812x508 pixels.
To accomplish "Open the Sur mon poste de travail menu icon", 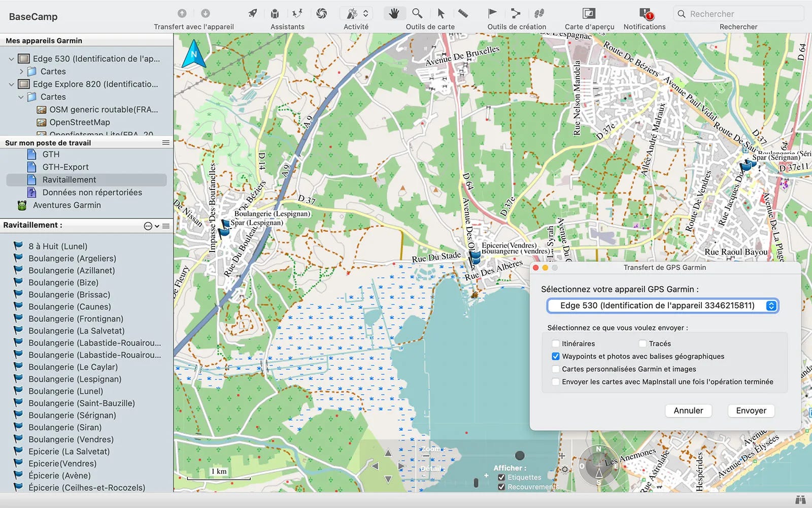I will click(166, 143).
